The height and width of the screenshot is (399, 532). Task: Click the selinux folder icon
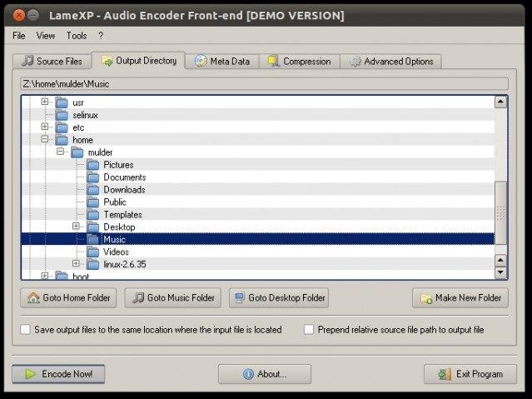click(x=62, y=115)
